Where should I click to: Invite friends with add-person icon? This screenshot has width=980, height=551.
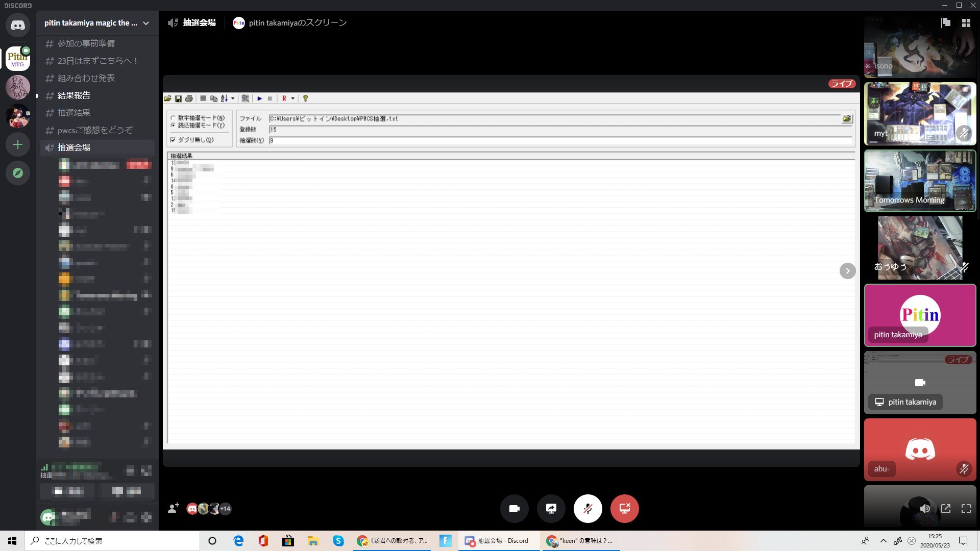click(174, 508)
